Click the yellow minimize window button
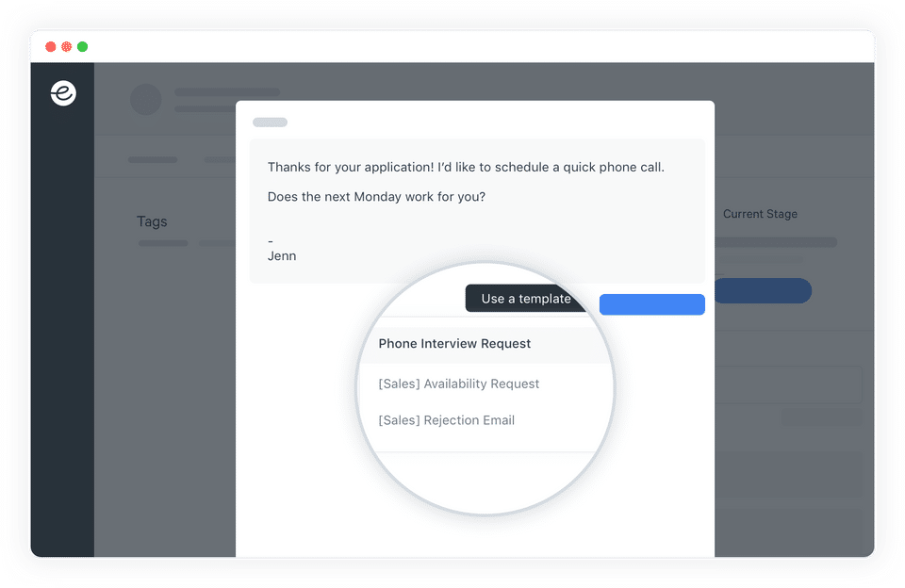905x588 pixels. coord(67,47)
